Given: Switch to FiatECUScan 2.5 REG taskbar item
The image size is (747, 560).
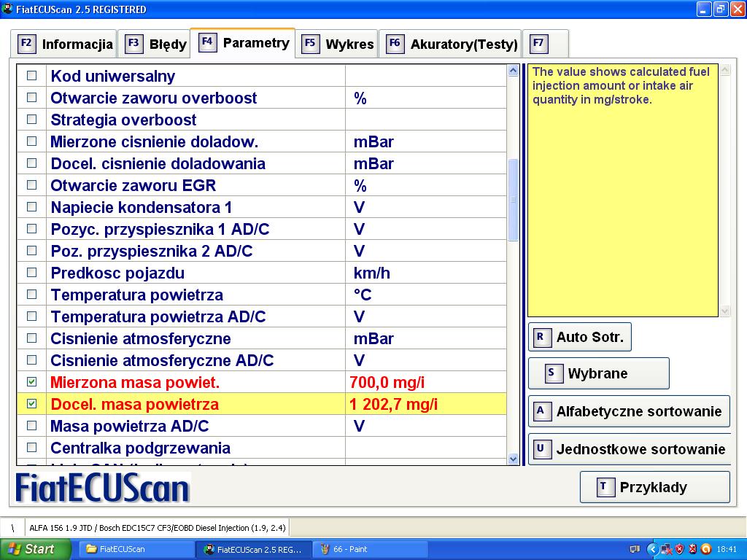Looking at the screenshot, I should click(254, 549).
